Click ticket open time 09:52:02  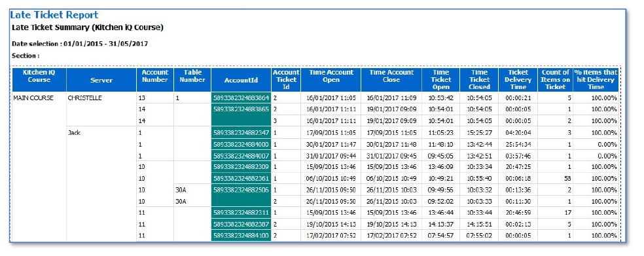(441, 202)
